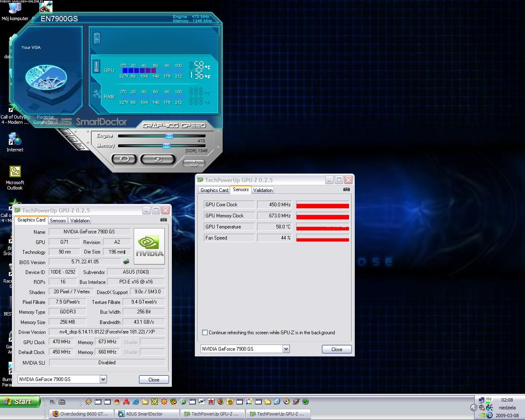Expand the SmartDoctor bottom-right eject panel button
Viewport: 525px width, 420px height.
click(x=194, y=163)
